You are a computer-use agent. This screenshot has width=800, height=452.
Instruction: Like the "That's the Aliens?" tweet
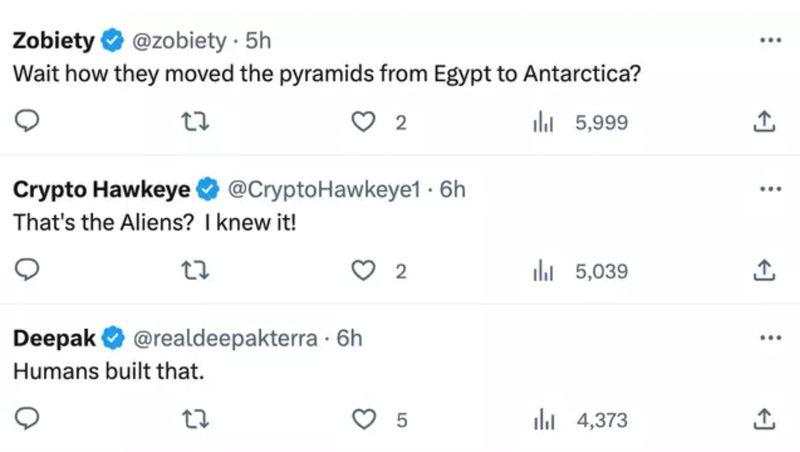[x=363, y=271]
